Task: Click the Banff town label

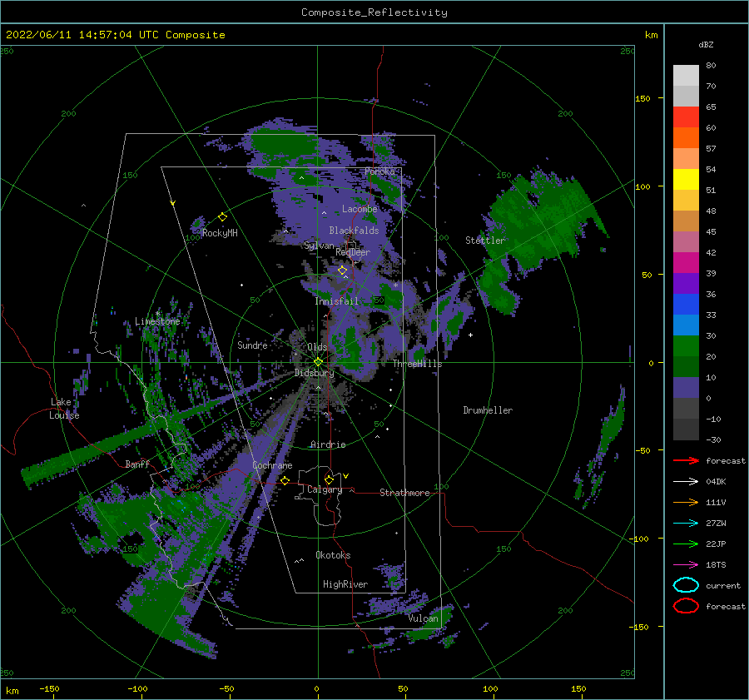Action: pos(137,464)
